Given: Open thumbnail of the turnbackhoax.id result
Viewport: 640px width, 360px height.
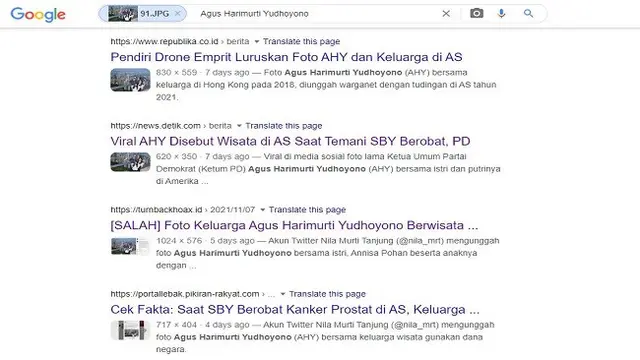Looking at the screenshot, I should 130,247.
